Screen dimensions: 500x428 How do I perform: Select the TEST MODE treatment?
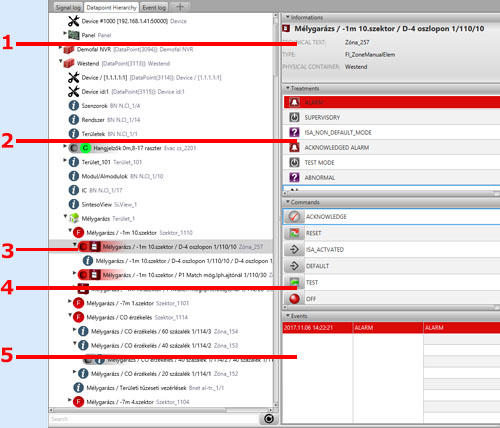392,162
